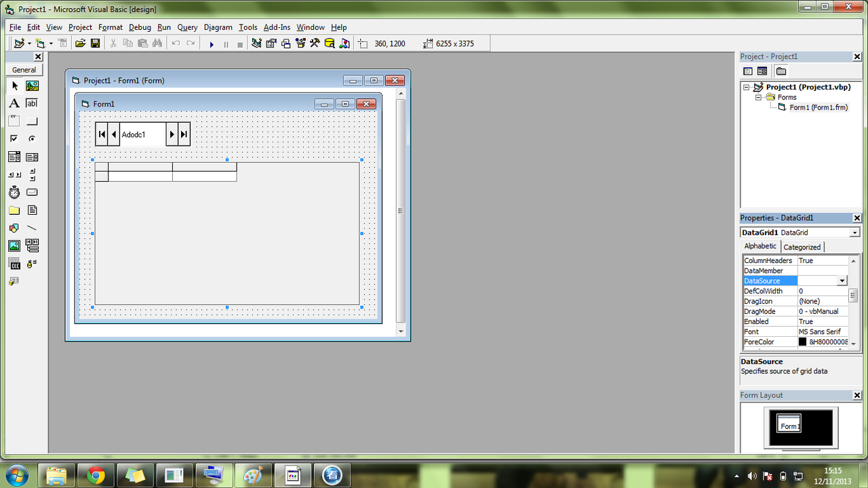
Task: Select the DirListBox folder tool
Action: click(x=14, y=210)
